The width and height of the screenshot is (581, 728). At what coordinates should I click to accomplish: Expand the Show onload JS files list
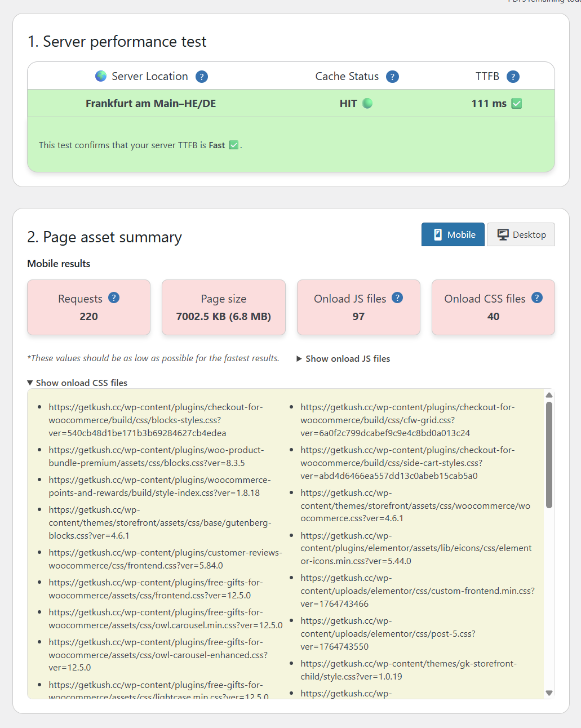[343, 359]
